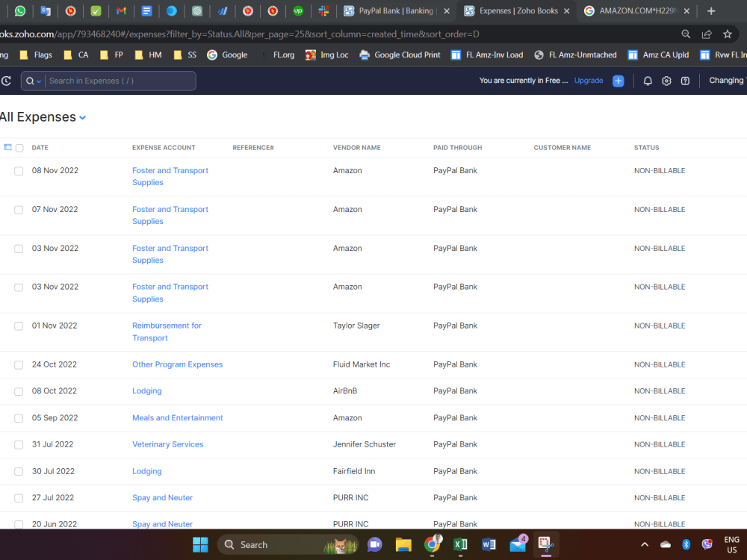Click the zoom magnifier icon in address bar

pos(686,34)
